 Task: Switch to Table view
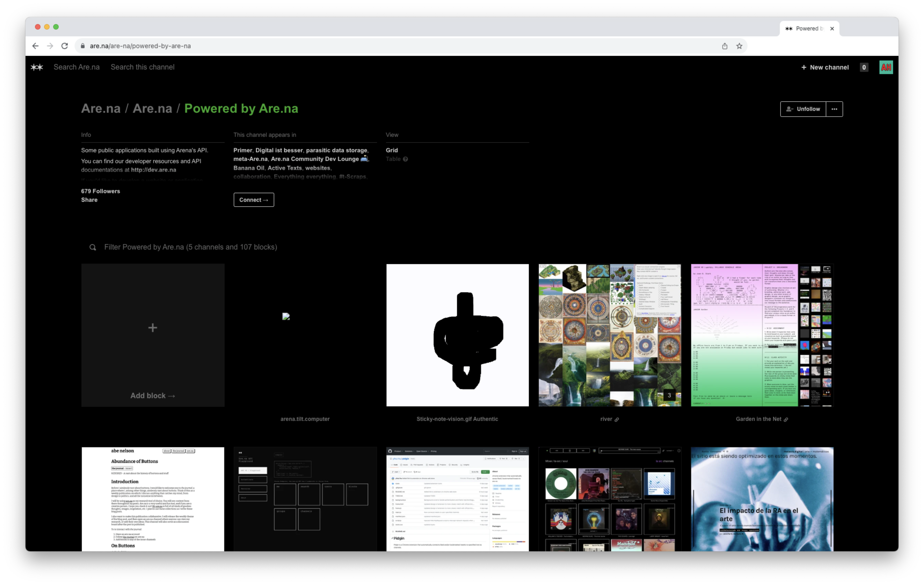tap(393, 159)
